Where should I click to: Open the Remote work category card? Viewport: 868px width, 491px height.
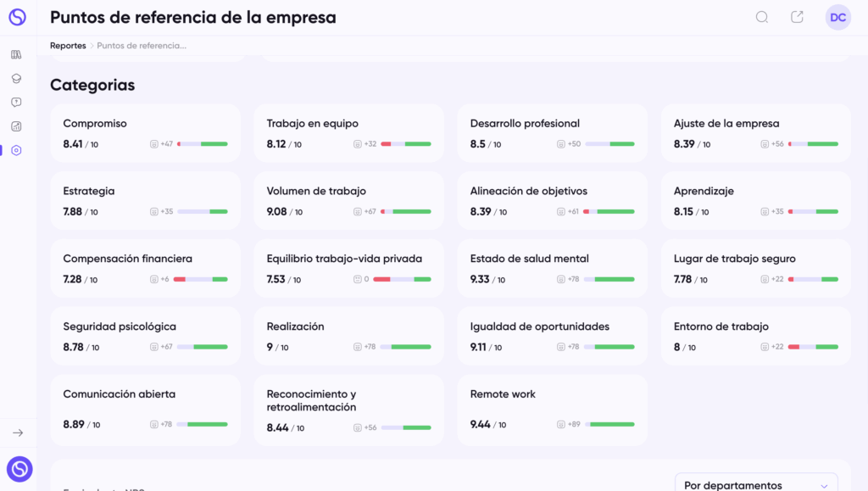pos(552,410)
